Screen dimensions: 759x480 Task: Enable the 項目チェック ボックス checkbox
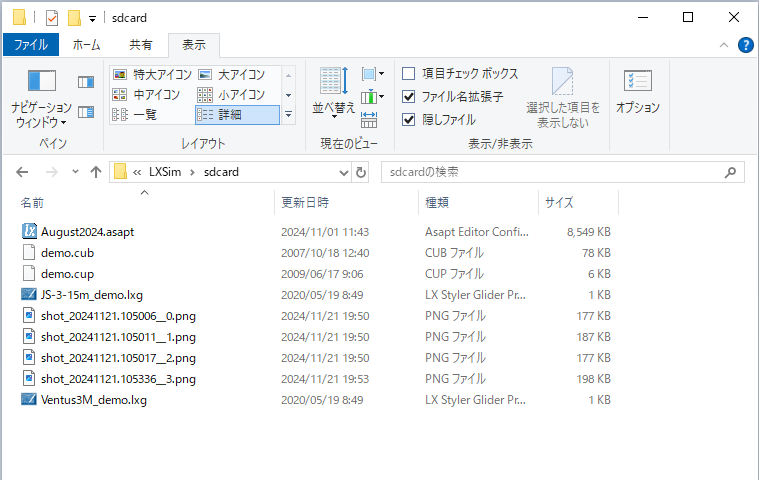click(x=409, y=74)
